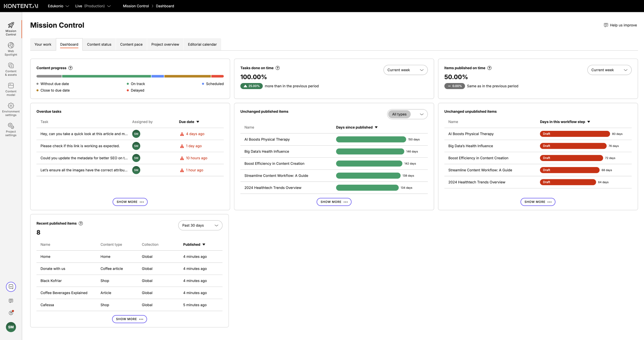Open the Current week dropdown for tasks done

click(x=405, y=70)
